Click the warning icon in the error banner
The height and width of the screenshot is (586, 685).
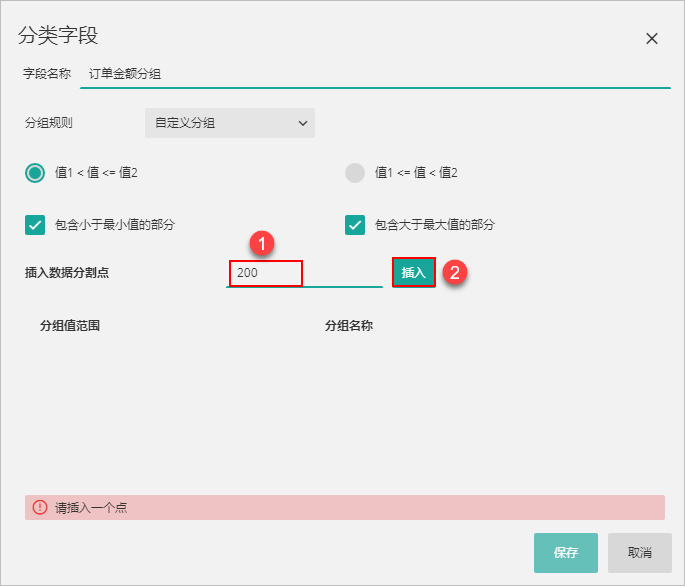pos(40,508)
